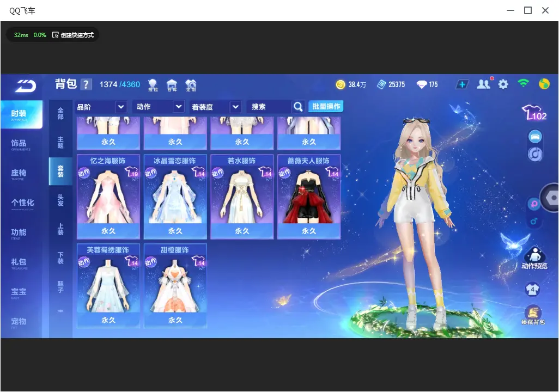Screen dimensions: 559x392
Task: Click the 动作 badge on 忆之海服饰
Action: tap(84, 173)
